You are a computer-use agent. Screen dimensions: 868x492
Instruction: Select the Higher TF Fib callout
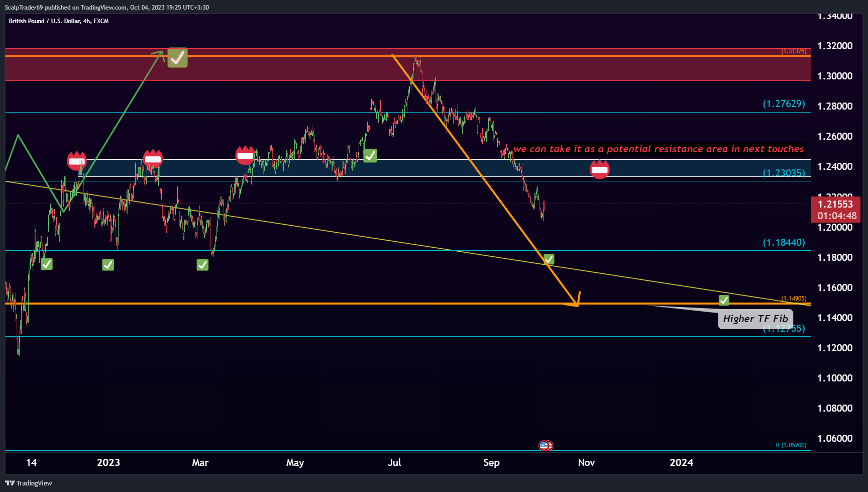coord(755,319)
